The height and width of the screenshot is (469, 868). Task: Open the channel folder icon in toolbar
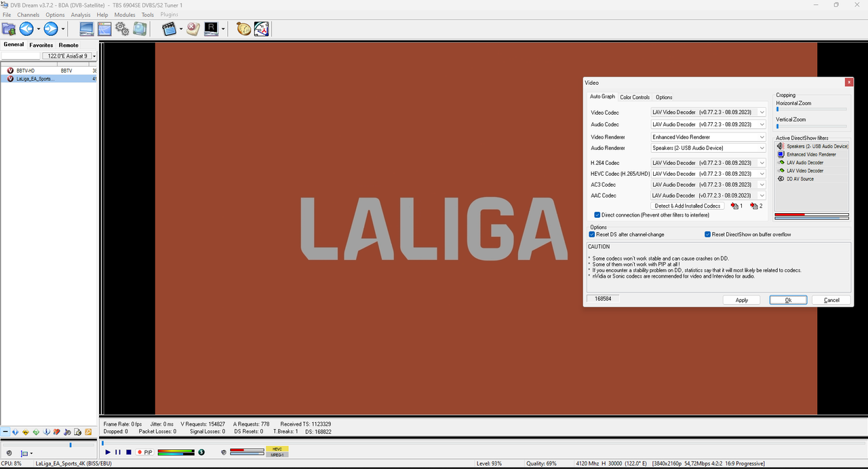click(9, 29)
